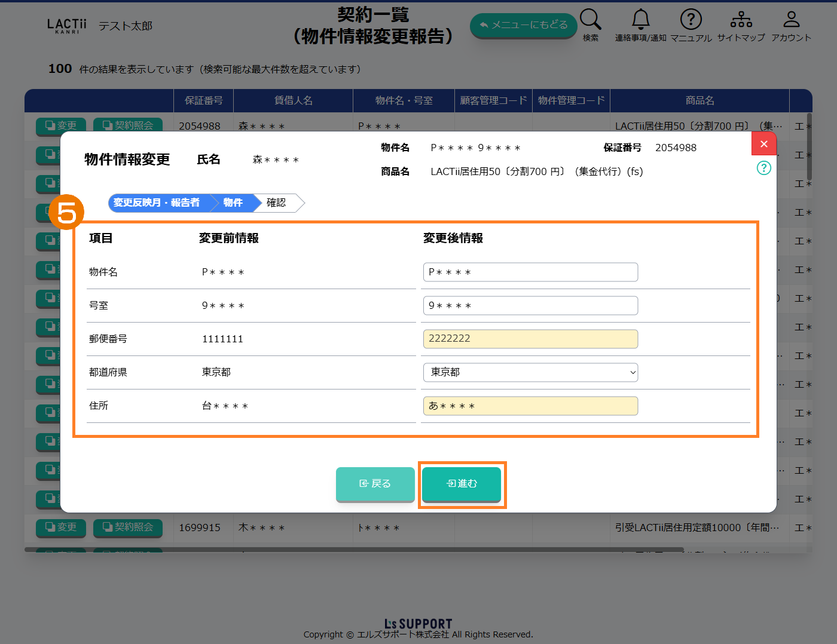
Task: Close the 物件情報変更 dialog
Action: (x=763, y=144)
